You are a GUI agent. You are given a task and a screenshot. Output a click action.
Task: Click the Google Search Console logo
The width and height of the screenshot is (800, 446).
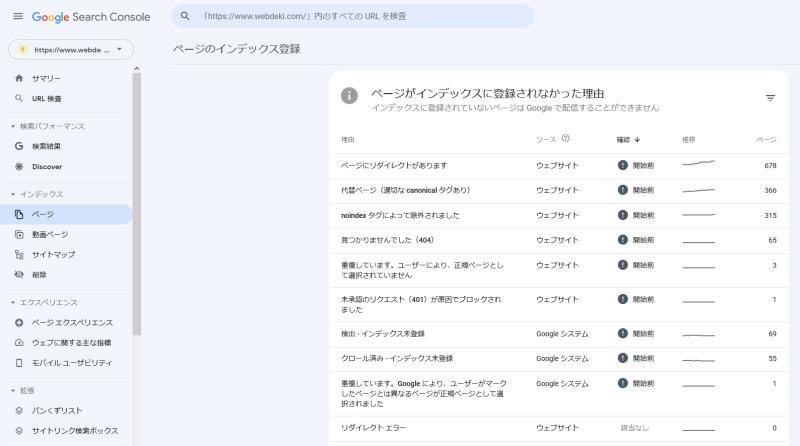91,17
